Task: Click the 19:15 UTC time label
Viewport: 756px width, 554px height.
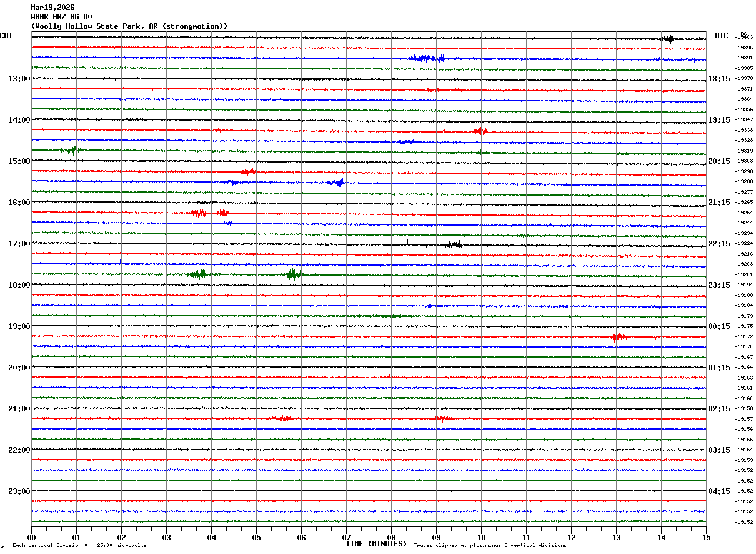Action: [719, 120]
